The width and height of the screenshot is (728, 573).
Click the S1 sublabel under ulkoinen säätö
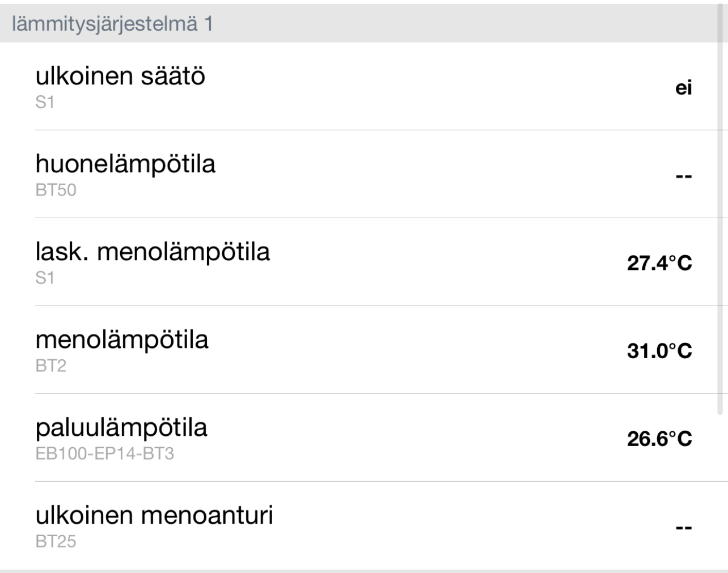[45, 103]
